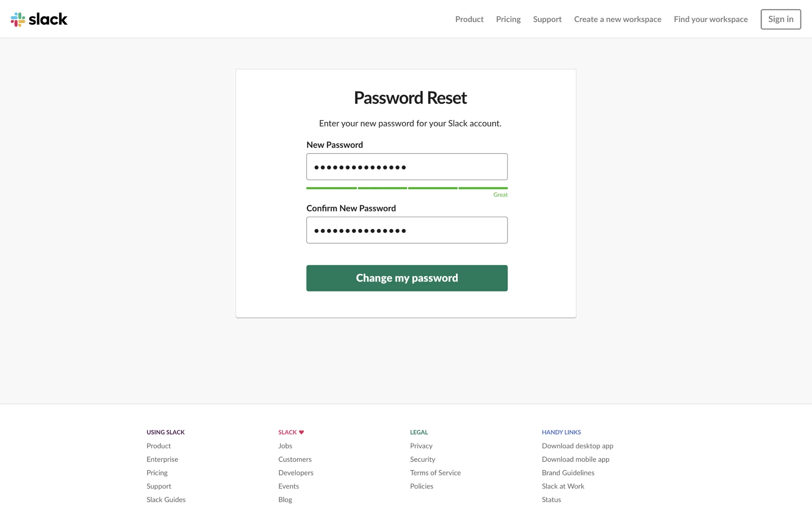The width and height of the screenshot is (812, 508).
Task: Check Status link in footer
Action: 551,500
